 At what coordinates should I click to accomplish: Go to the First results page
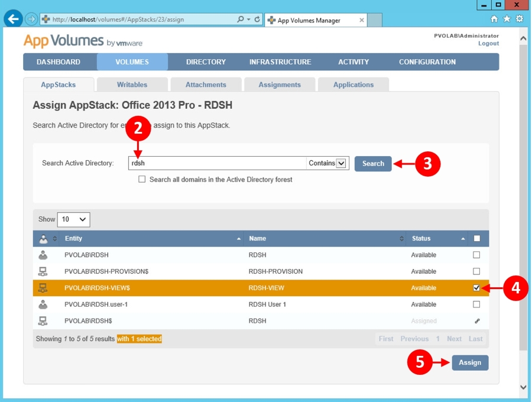(x=386, y=339)
